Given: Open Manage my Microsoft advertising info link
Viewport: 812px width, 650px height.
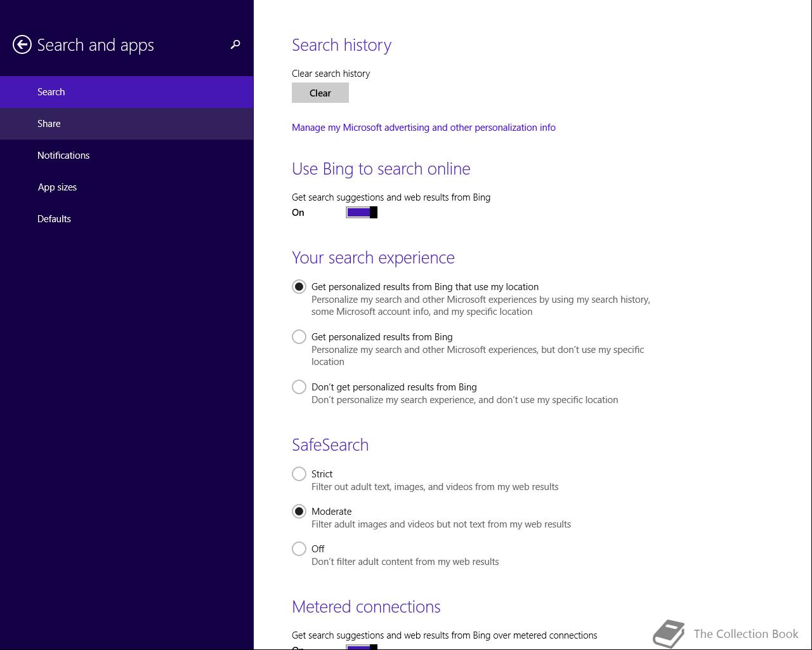Looking at the screenshot, I should pyautogui.click(x=424, y=128).
